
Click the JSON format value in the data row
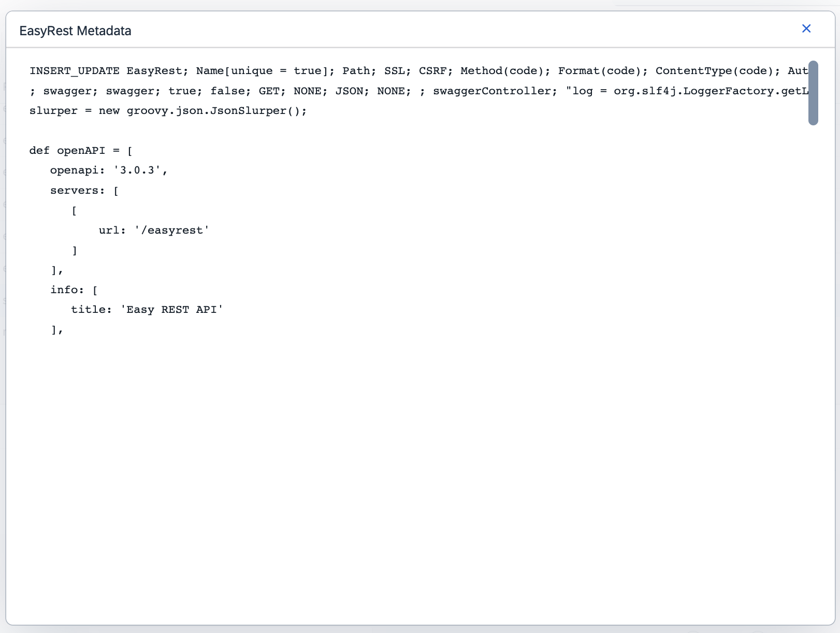coord(349,91)
